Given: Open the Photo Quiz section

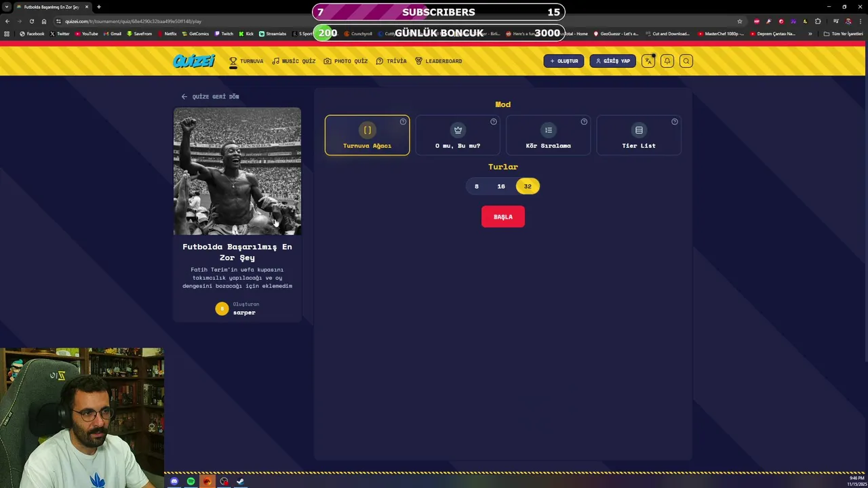Looking at the screenshot, I should click(345, 61).
